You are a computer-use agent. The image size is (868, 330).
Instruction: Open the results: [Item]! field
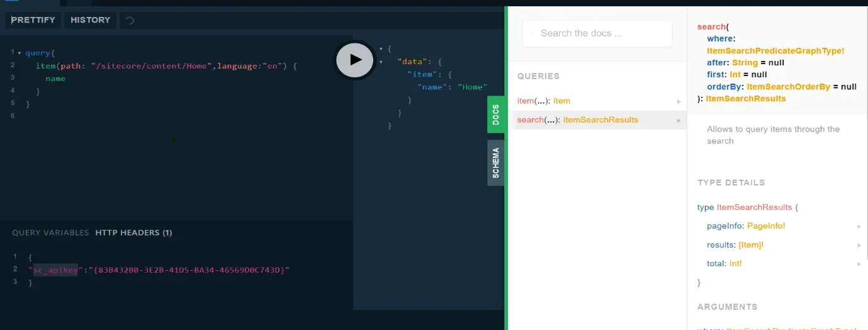[x=735, y=245]
